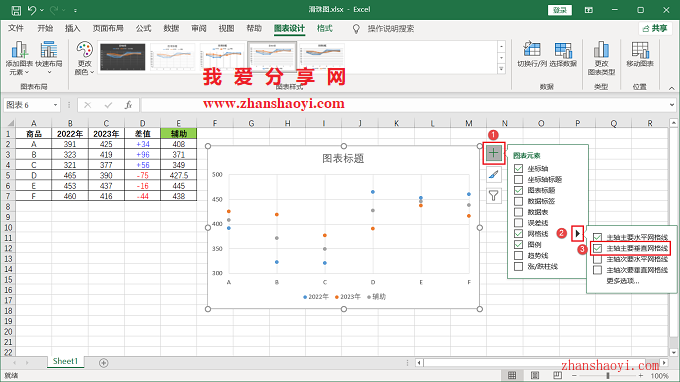Open the Formulas (公式) tab

143,29
